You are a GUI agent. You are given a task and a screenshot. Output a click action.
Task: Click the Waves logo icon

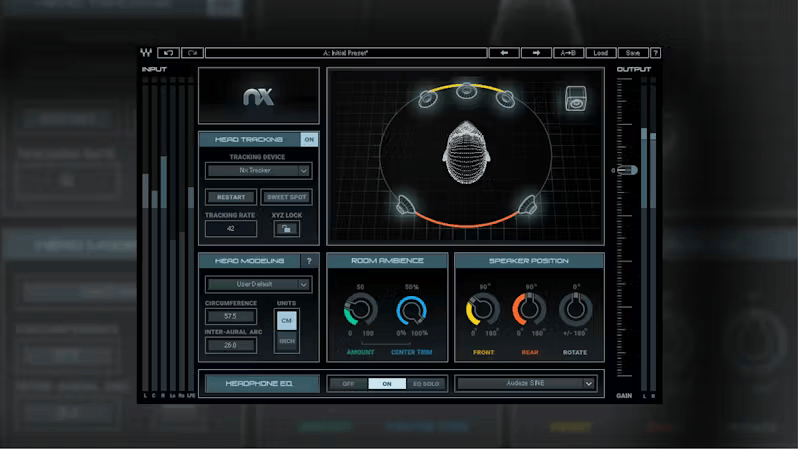(x=146, y=52)
